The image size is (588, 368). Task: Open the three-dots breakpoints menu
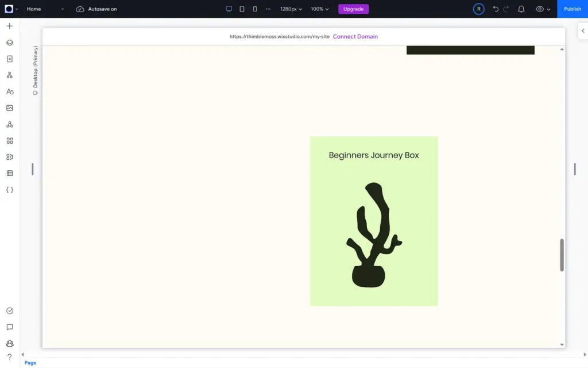pyautogui.click(x=268, y=9)
